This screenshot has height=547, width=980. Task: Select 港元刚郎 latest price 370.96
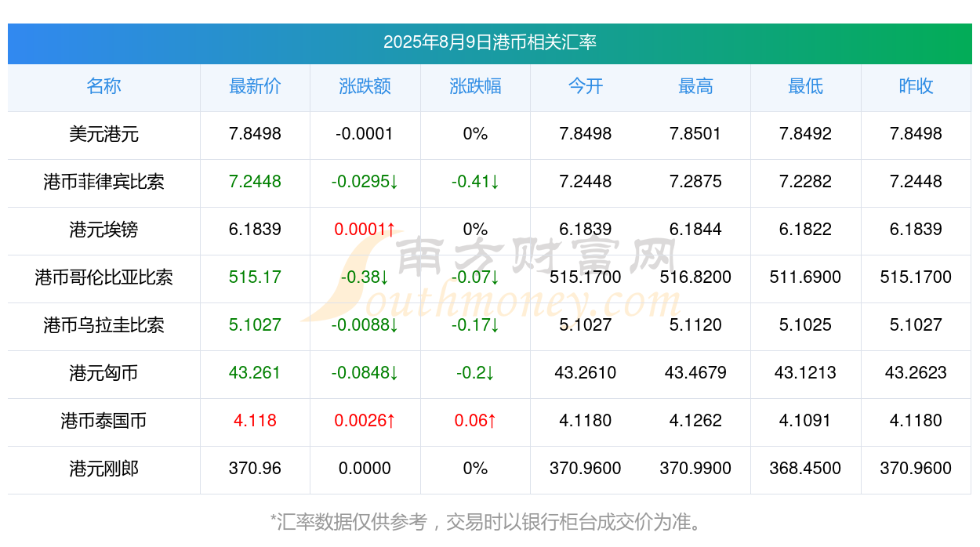tap(255, 469)
